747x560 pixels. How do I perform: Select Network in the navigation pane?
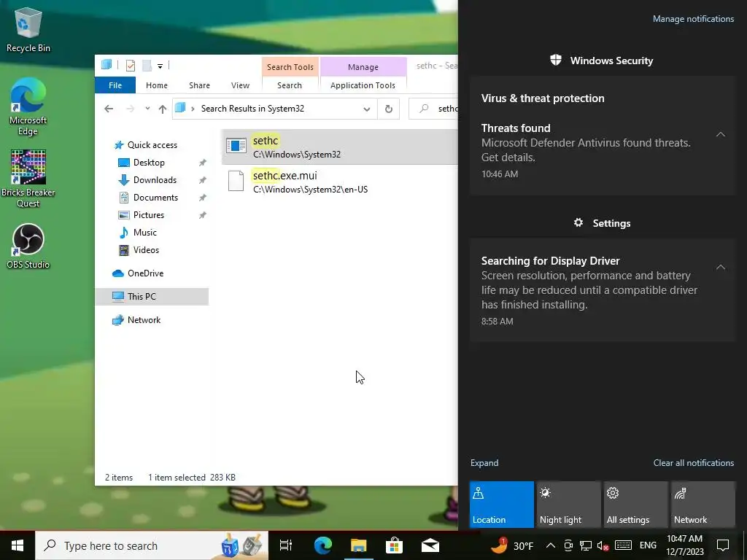point(144,320)
